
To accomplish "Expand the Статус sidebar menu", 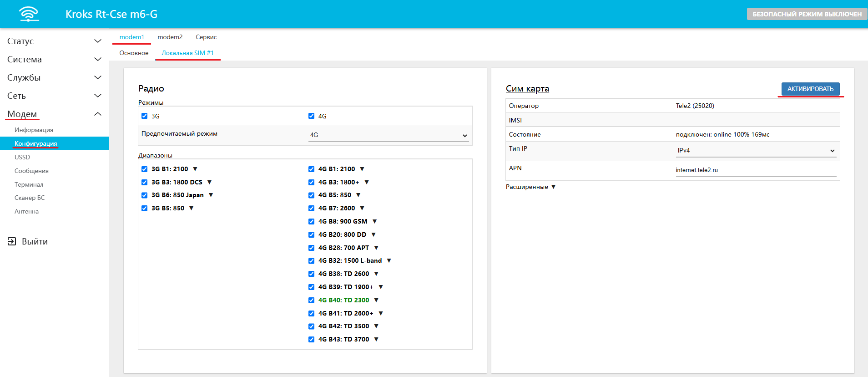I will click(x=54, y=41).
